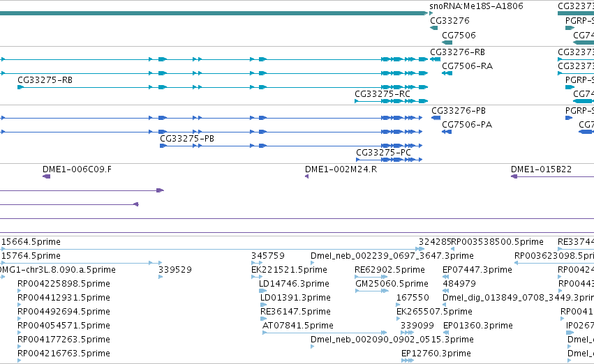Select the CG33276 gene label
The height and width of the screenshot is (364, 594).
click(x=450, y=20)
